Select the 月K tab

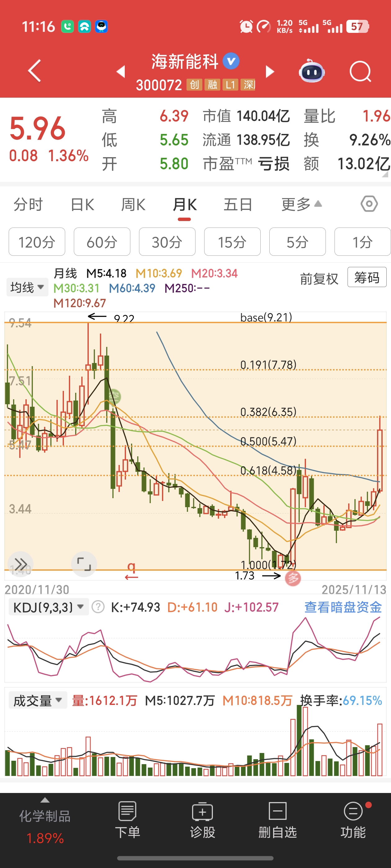pyautogui.click(x=185, y=205)
